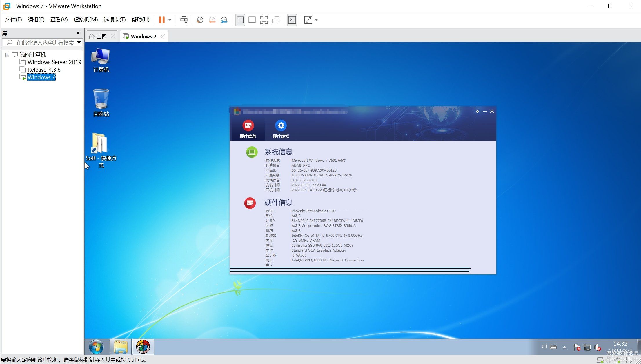Show hidden tray icons arrow
The width and height of the screenshot is (641, 364).
(564, 347)
